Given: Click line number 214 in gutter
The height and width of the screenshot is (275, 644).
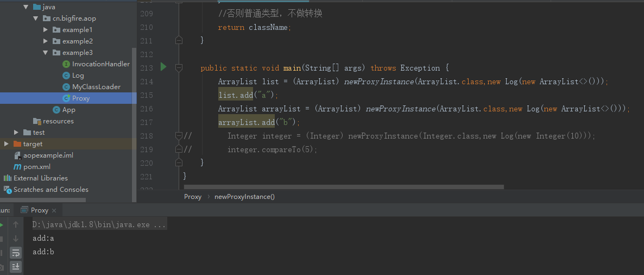Looking at the screenshot, I should 147,82.
